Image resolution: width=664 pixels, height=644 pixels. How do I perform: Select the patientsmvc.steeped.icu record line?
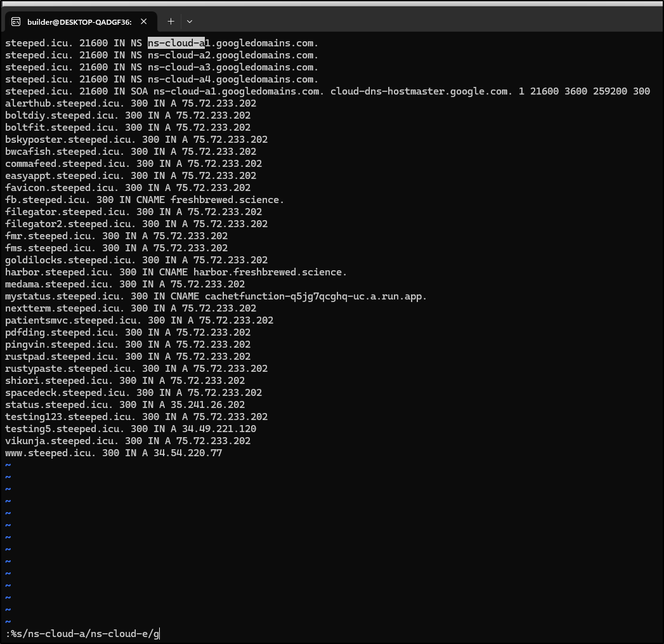(x=139, y=320)
